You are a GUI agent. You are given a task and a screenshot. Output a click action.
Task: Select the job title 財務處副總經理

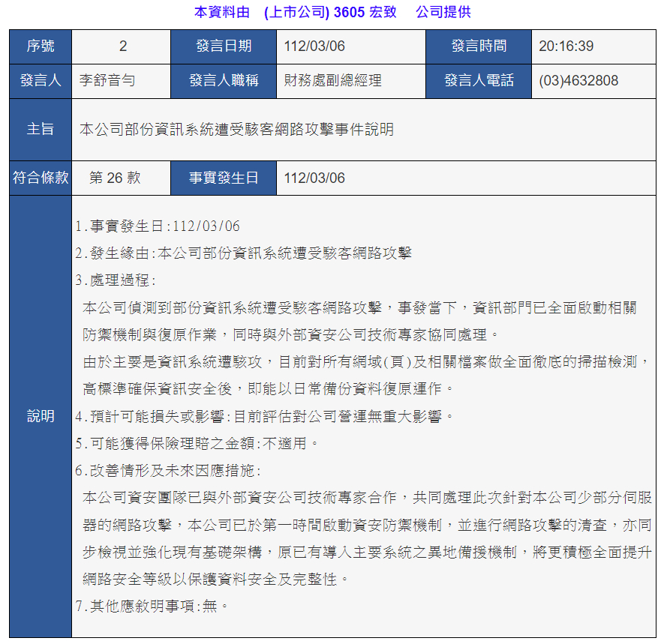pyautogui.click(x=333, y=81)
